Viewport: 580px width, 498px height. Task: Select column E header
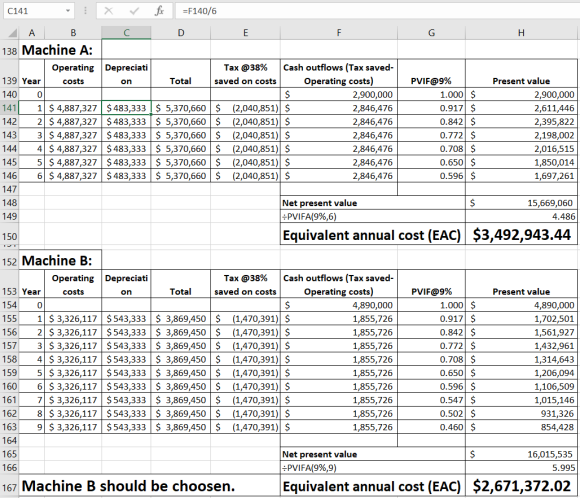[246, 33]
